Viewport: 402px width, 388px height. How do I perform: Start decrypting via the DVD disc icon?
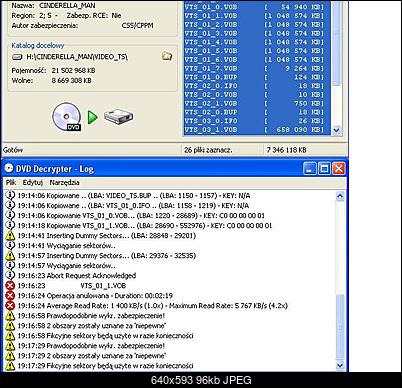pos(67,117)
